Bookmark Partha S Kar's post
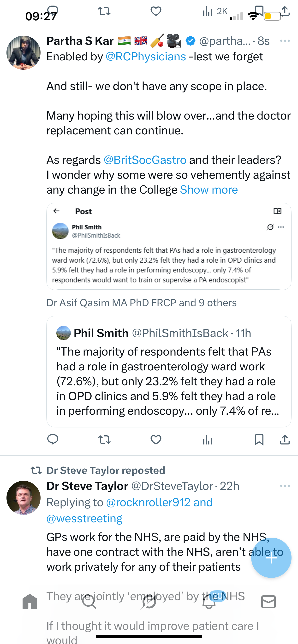 tap(259, 439)
